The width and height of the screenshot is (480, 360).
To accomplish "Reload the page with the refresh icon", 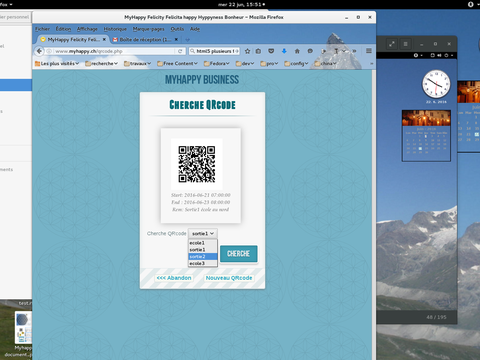I will (180, 51).
